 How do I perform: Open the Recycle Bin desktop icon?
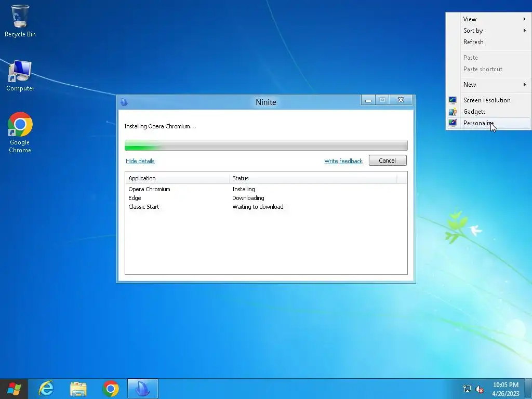point(20,21)
